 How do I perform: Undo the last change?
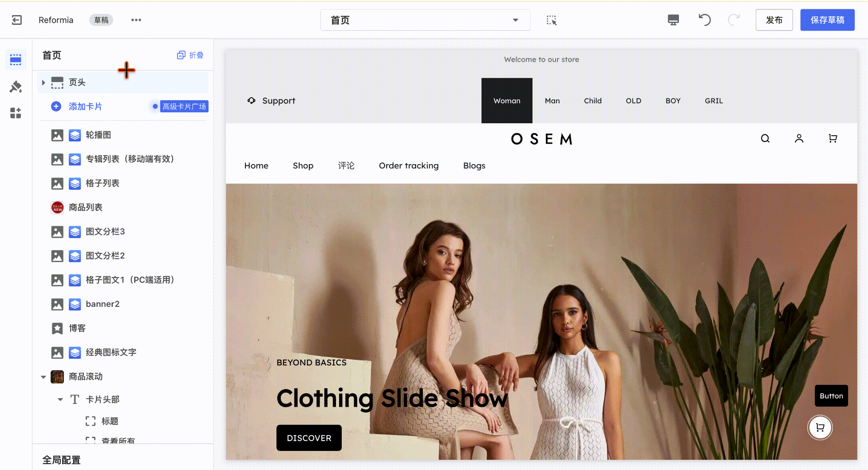coord(704,20)
